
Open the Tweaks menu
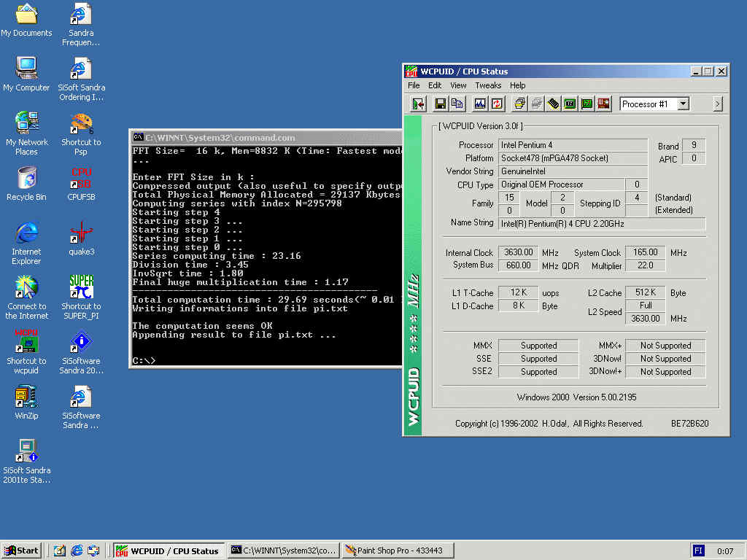point(488,85)
